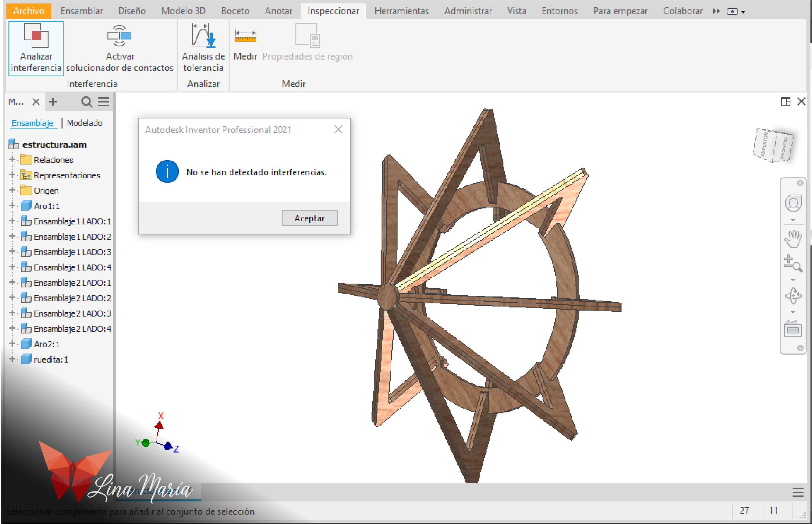Open the Colaborar ribbon tab
The width and height of the screenshot is (812, 524).
pyautogui.click(x=683, y=11)
